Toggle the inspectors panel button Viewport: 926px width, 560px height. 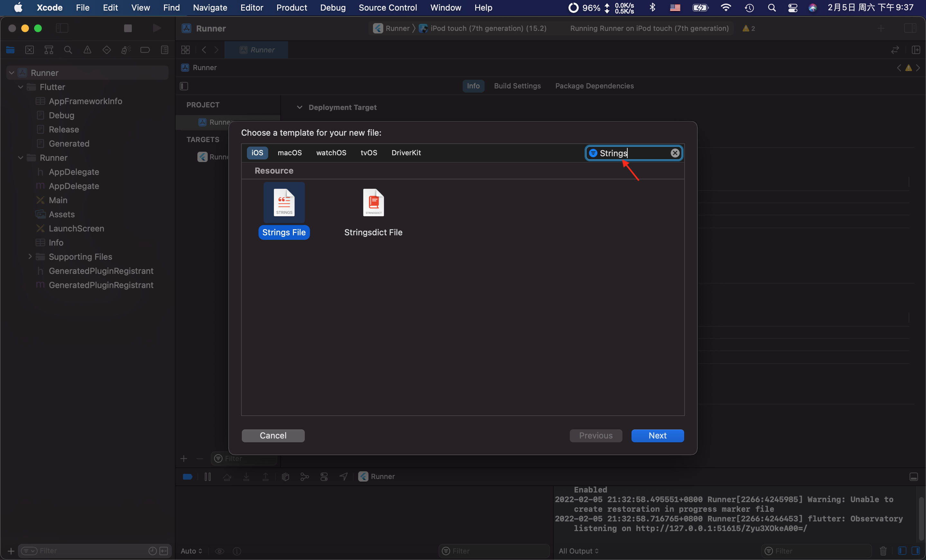tap(910, 28)
